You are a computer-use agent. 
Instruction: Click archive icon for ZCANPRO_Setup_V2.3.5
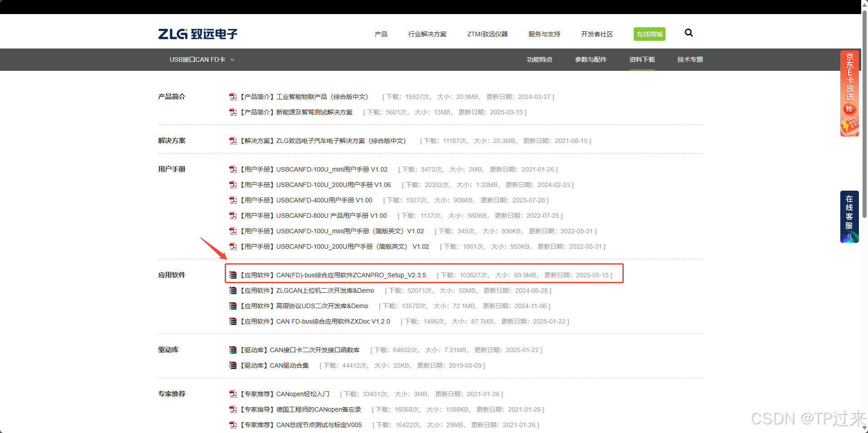(233, 275)
